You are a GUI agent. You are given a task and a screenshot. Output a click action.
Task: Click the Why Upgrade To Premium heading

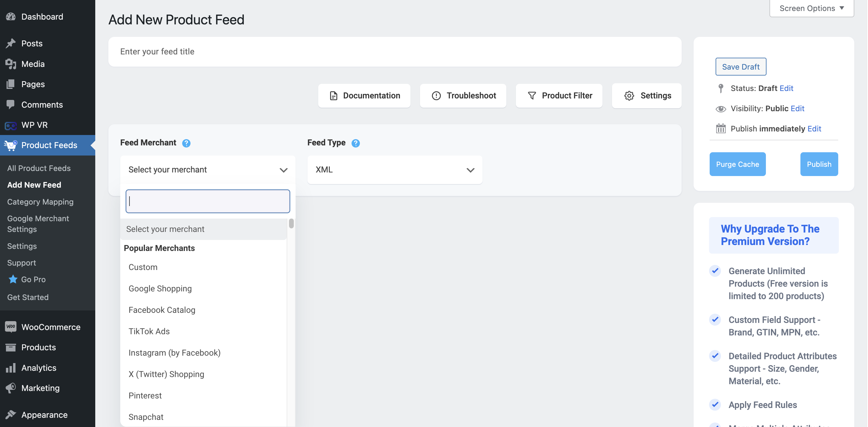click(770, 235)
